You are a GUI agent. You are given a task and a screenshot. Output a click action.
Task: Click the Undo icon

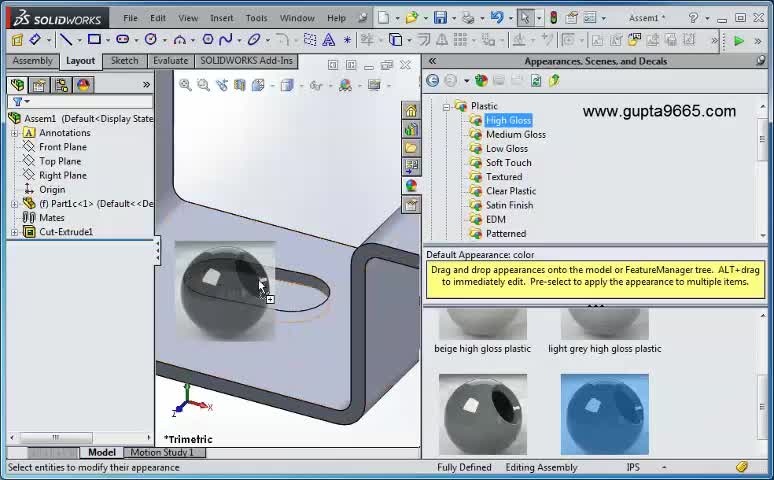[497, 18]
